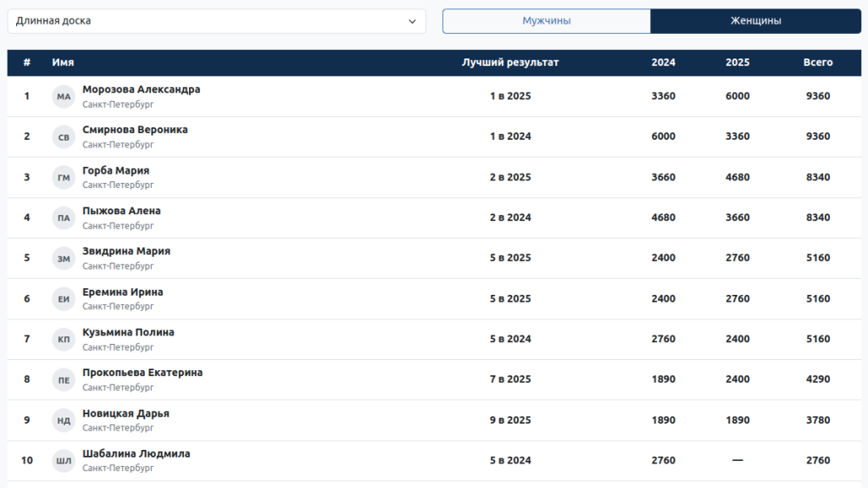Click the Лучший результат column header

click(510, 63)
